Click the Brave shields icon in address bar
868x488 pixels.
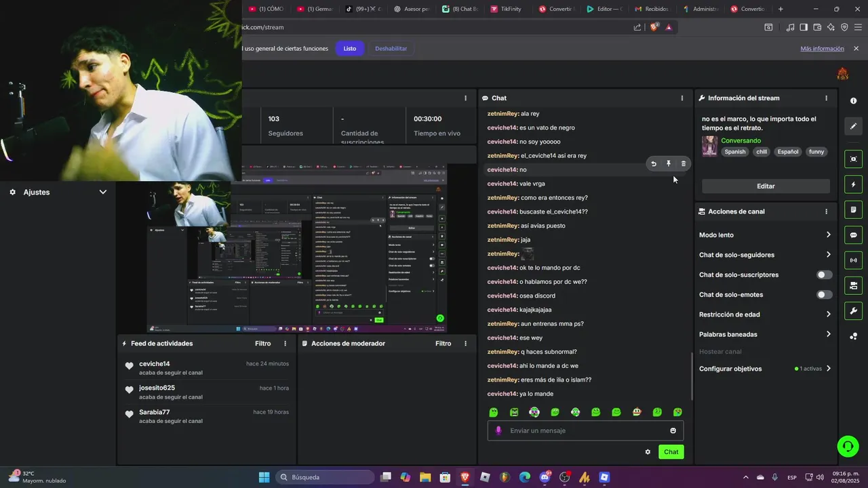click(654, 27)
